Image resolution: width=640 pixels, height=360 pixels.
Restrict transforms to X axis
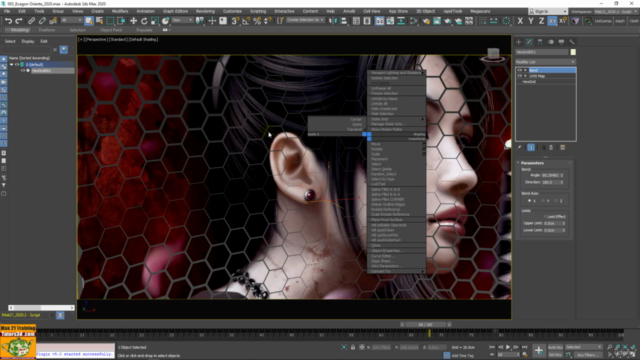pos(520,21)
